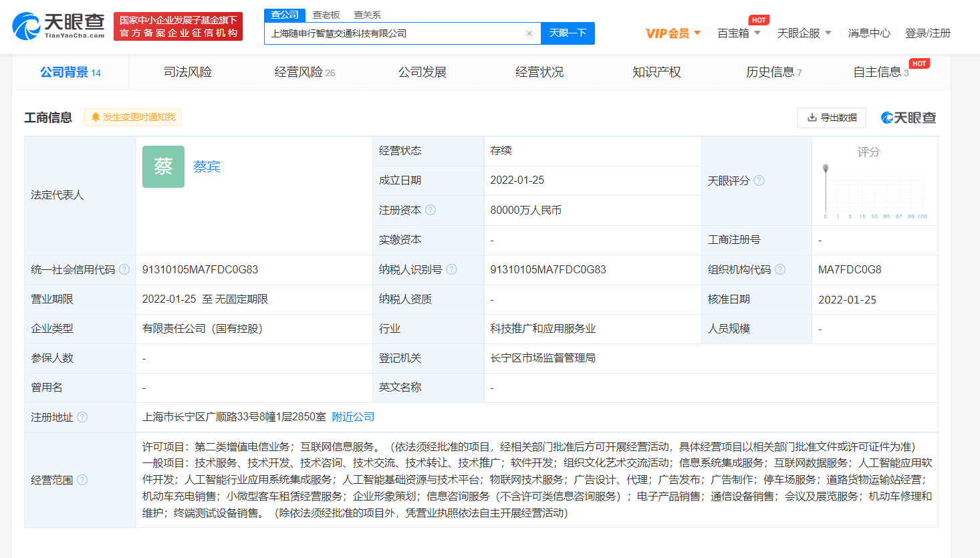Click the 天眼一下 search button
This screenshot has height=558, width=980.
pyautogui.click(x=568, y=33)
